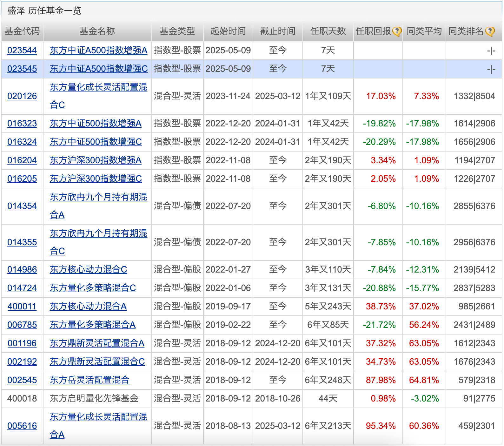Open 东方欣冉九个月持有期混合A link
This screenshot has width=504, height=446.
98,197
